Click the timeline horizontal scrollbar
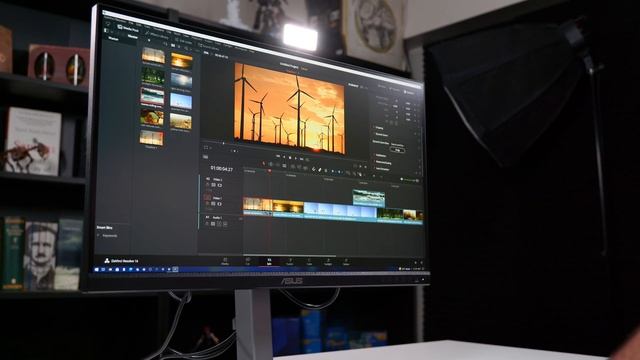This screenshot has height=360, width=640. [290, 256]
